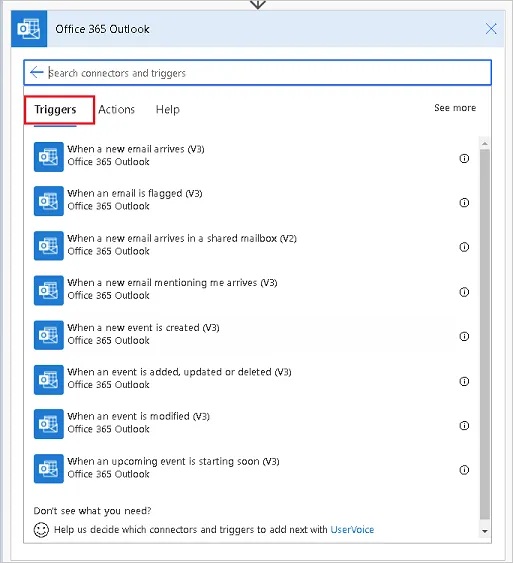Image resolution: width=513 pixels, height=563 pixels.
Task: Switch to the Actions tab
Action: coord(116,110)
